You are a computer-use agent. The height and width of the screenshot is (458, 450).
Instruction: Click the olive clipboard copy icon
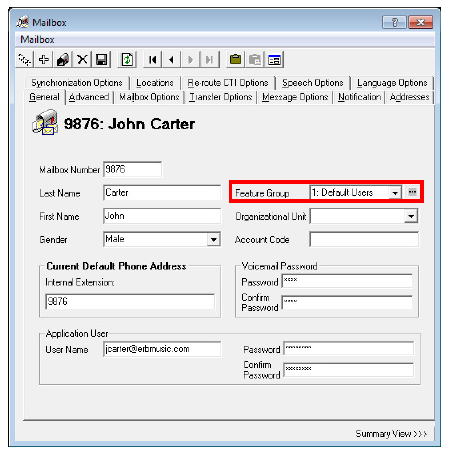point(236,60)
